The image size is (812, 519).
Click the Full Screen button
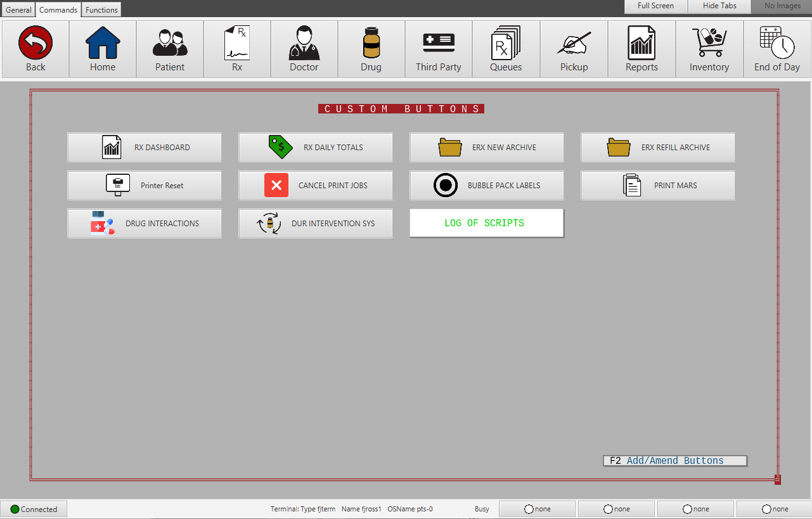tap(655, 6)
